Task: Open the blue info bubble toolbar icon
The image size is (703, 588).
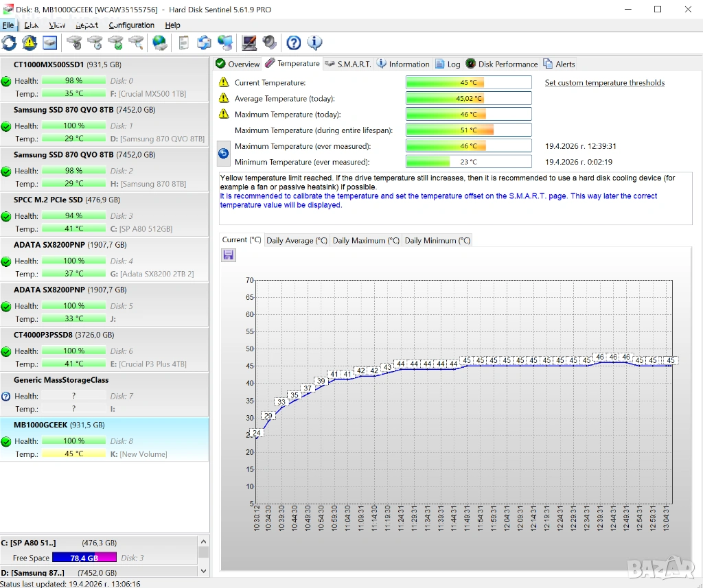Action: click(314, 43)
